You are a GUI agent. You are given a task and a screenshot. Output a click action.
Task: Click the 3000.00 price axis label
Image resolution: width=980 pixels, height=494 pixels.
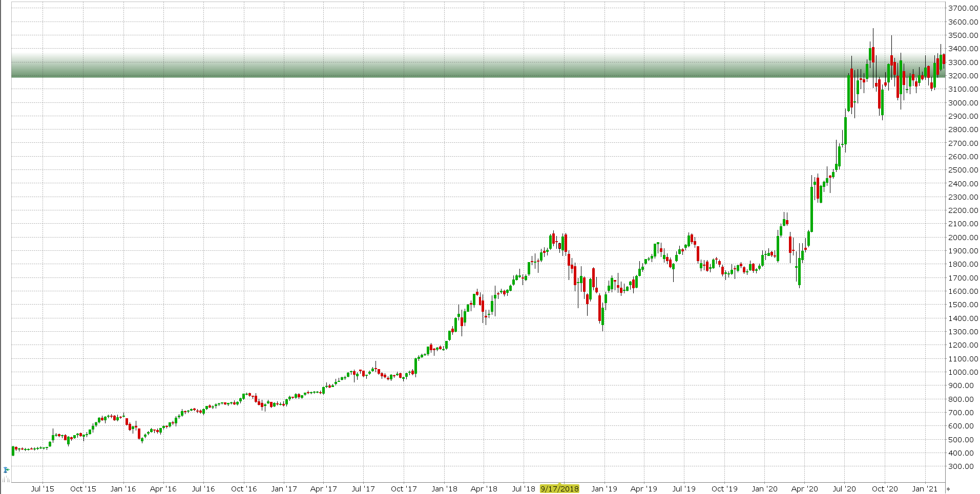963,103
